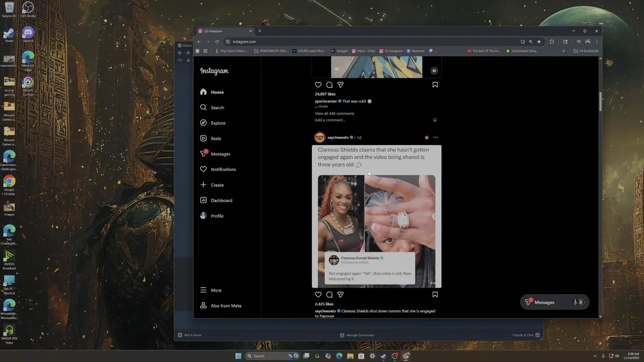Image resolution: width=644 pixels, height=362 pixels.
Task: Open Claressa Shields post image
Action: (376, 217)
